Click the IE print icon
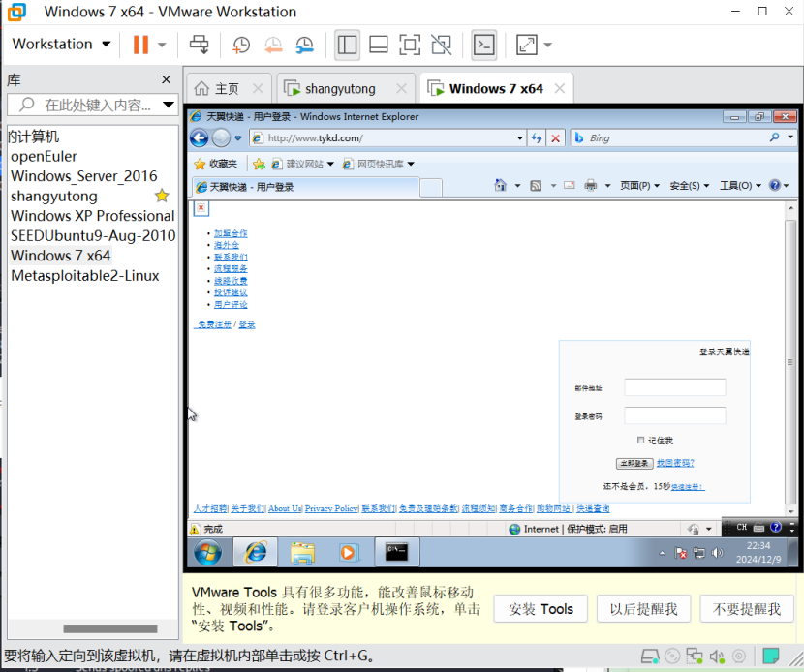 coord(591,185)
